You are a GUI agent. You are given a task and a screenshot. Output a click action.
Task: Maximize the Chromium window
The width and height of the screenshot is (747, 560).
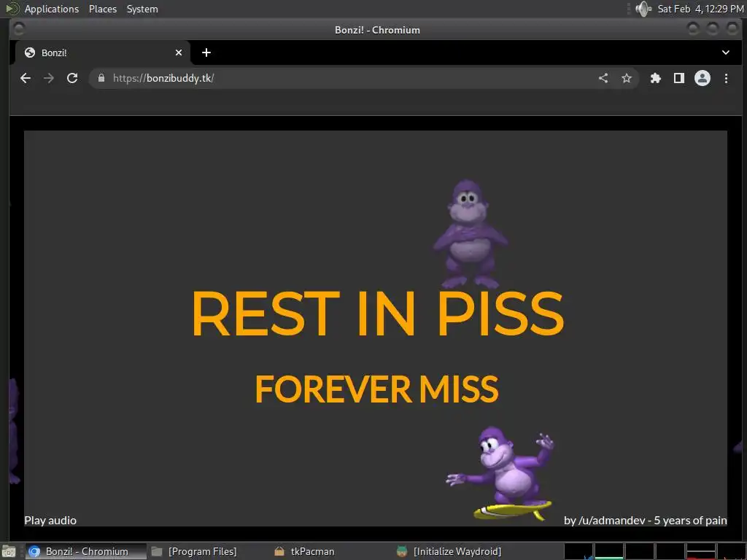click(713, 29)
